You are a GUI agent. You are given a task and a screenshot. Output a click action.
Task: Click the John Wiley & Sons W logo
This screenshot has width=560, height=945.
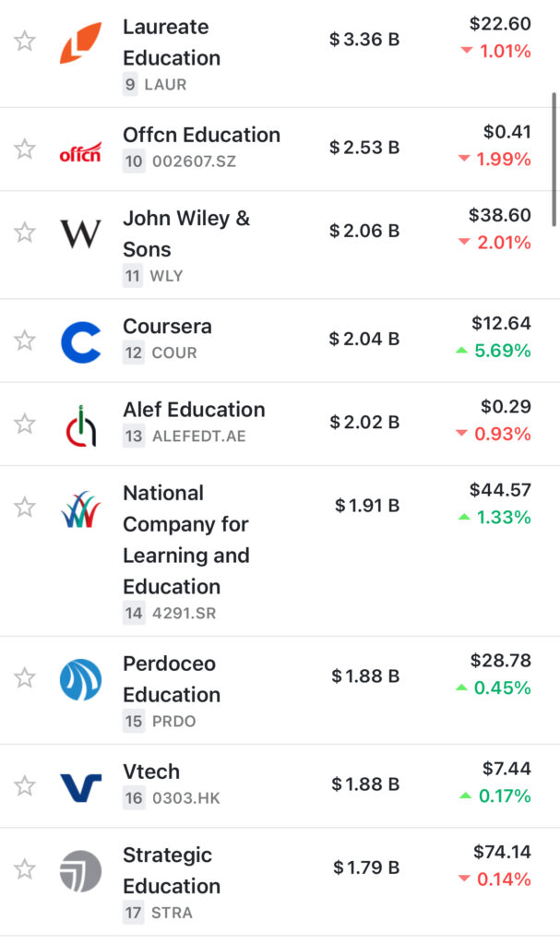[80, 233]
